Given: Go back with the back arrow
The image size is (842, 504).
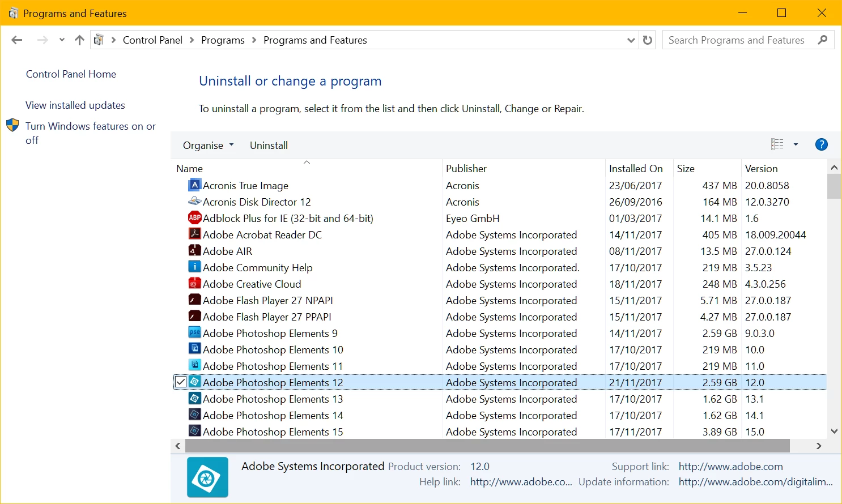Looking at the screenshot, I should [x=17, y=40].
